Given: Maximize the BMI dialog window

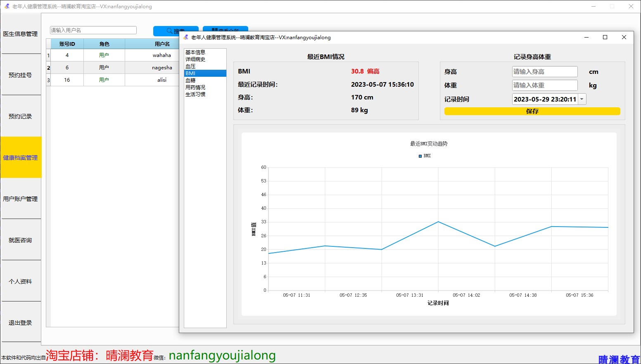Looking at the screenshot, I should (605, 37).
